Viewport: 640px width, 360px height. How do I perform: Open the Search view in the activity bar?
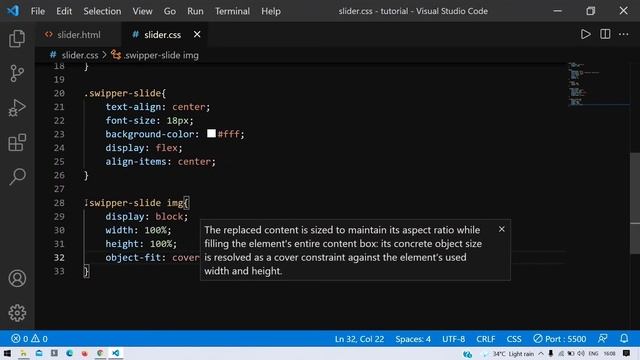[17, 176]
